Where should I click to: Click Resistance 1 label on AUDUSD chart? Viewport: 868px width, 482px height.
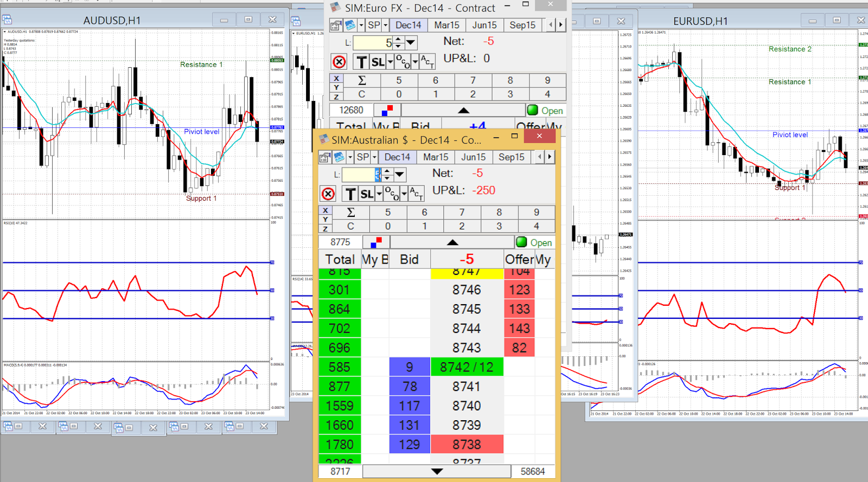201,65
